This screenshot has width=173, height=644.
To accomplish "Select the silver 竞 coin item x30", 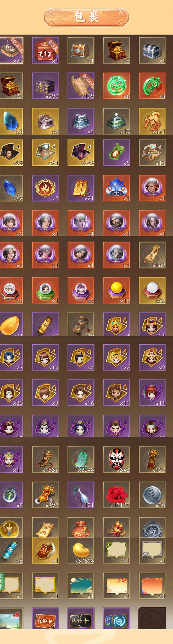I will point(152,495).
